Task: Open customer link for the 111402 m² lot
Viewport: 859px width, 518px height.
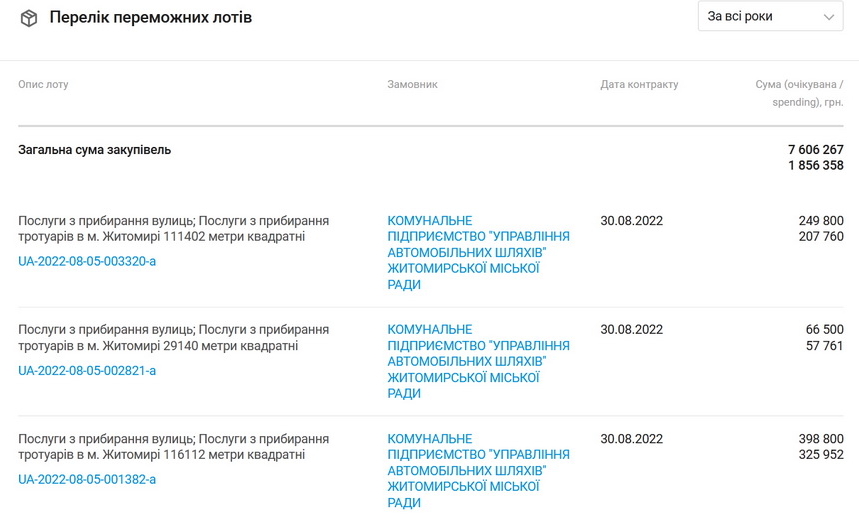Action: point(478,252)
